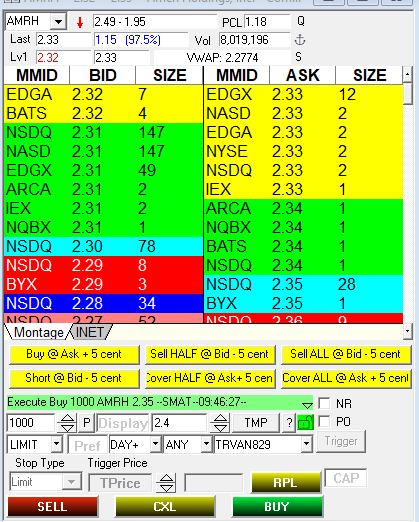Image resolution: width=419 pixels, height=522 pixels.
Task: Click Buy @ Ask + 5 cent button
Action: pyautogui.click(x=74, y=354)
